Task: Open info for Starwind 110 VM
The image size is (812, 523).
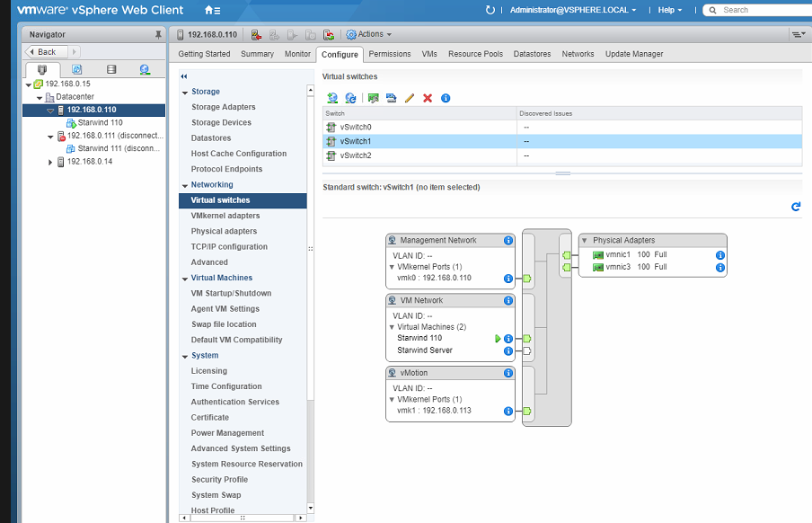Action: (508, 339)
